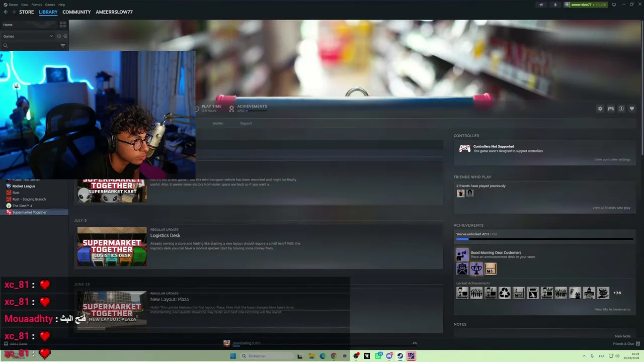The image size is (644, 362).
Task: Switch to the LIBRARY tab
Action: 48,12
